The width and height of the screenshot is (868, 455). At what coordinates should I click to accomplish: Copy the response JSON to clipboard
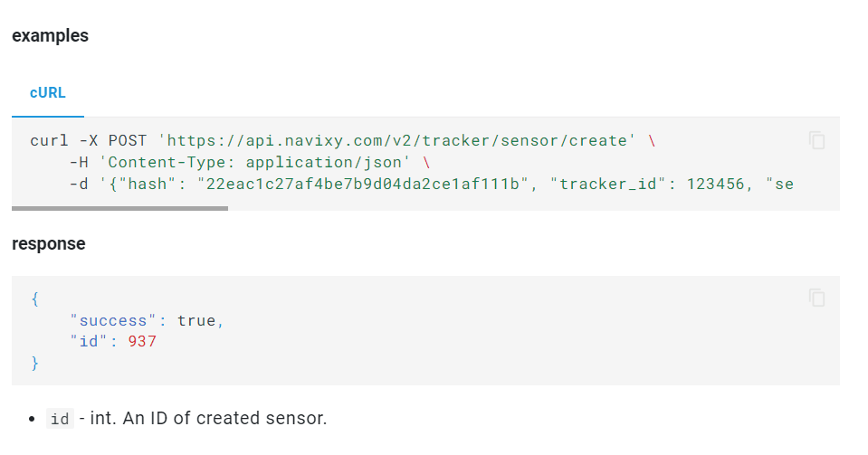[816, 298]
